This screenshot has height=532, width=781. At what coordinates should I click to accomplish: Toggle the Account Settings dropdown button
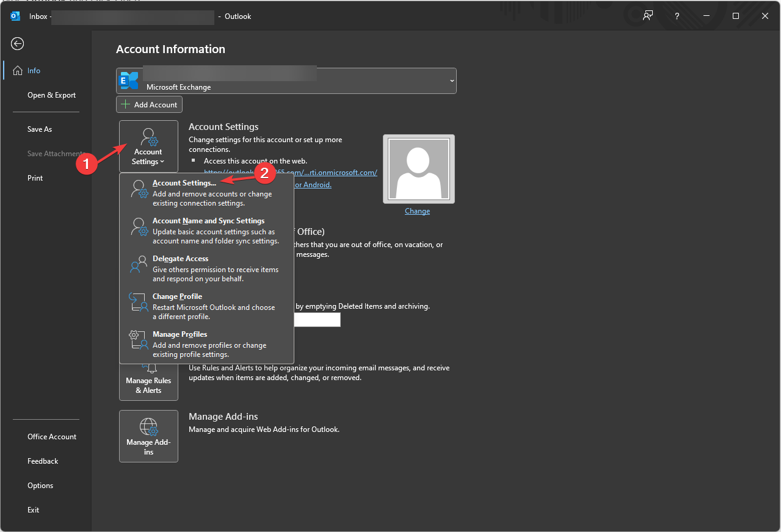point(148,146)
